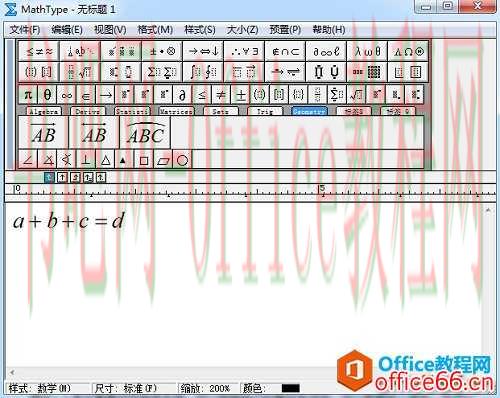
Task: Insert the square symbol
Action: pos(144,160)
